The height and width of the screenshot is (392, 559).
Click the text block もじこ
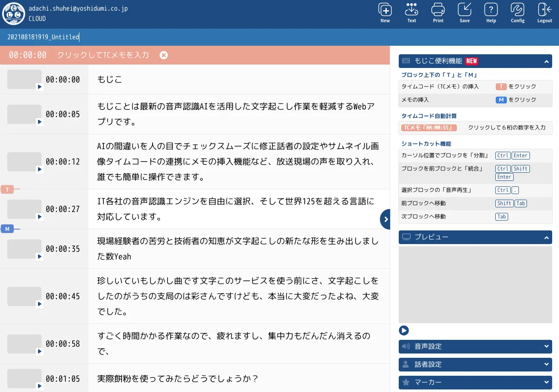pyautogui.click(x=110, y=79)
